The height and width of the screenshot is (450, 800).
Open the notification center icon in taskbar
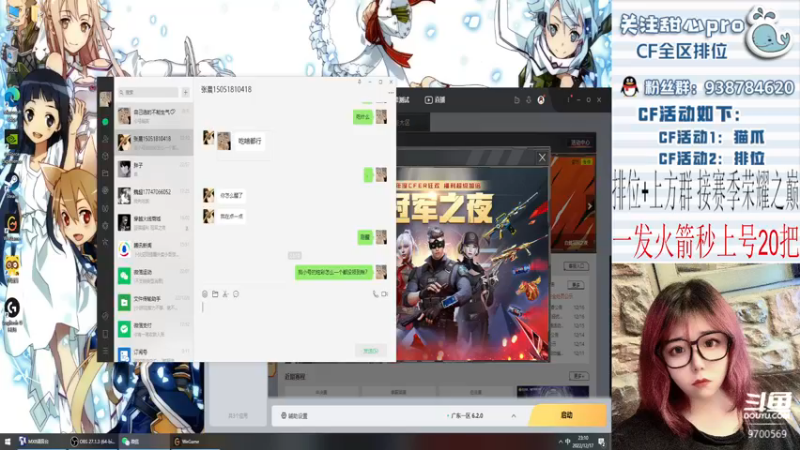click(x=602, y=442)
